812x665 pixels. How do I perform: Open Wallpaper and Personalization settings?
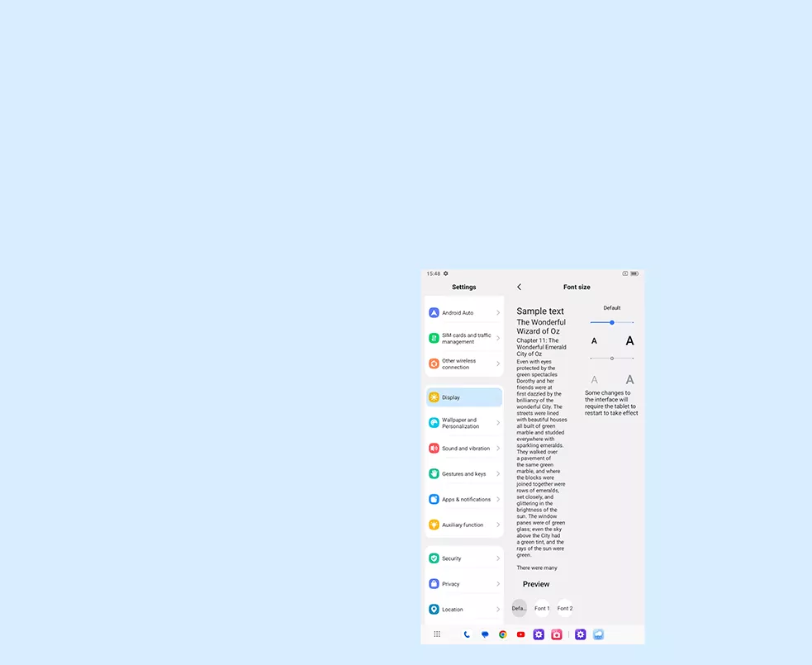click(463, 423)
